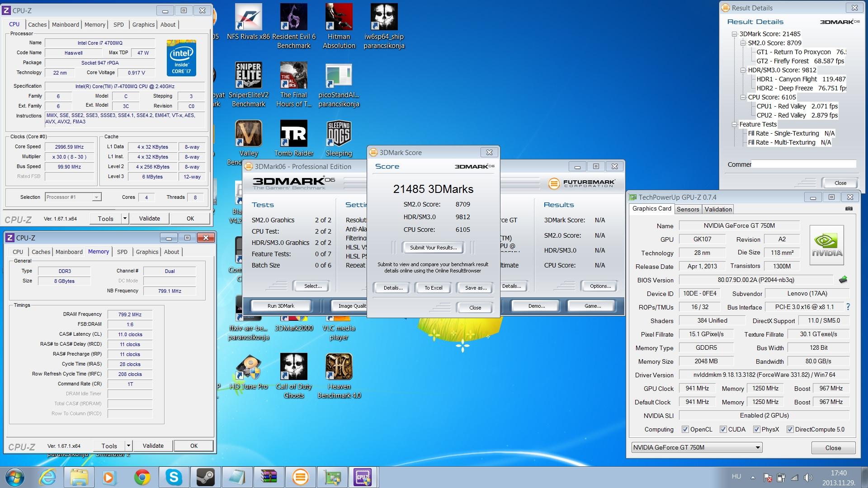The height and width of the screenshot is (488, 868).
Task: Toggle PhysX checkbox in GPU-Z
Action: point(756,429)
